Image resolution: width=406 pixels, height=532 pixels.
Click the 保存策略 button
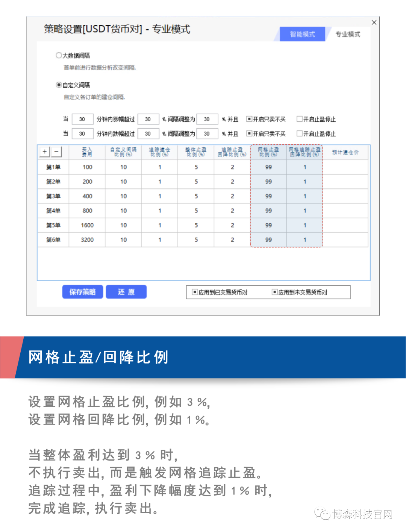coord(82,292)
